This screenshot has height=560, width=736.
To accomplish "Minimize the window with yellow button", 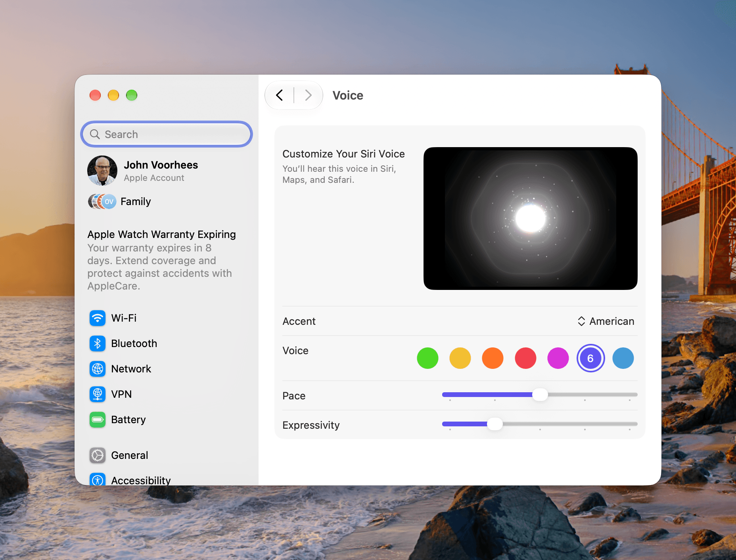I will click(113, 95).
